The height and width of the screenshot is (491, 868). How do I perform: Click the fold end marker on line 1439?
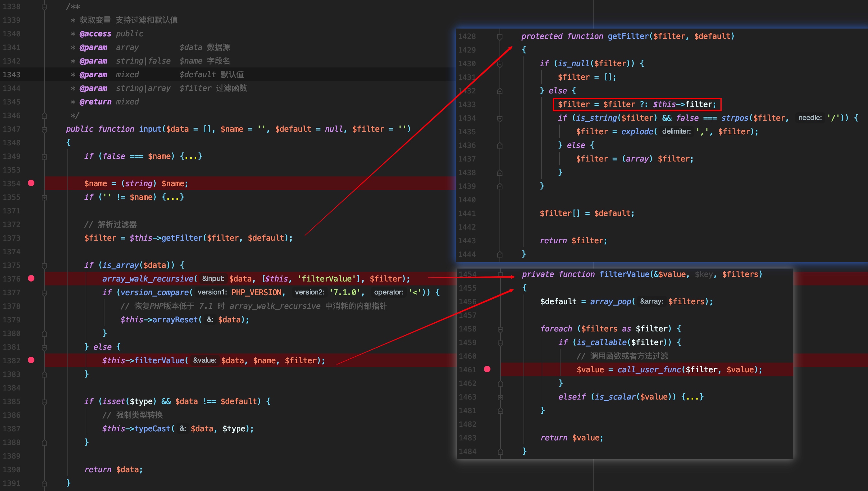pos(500,186)
